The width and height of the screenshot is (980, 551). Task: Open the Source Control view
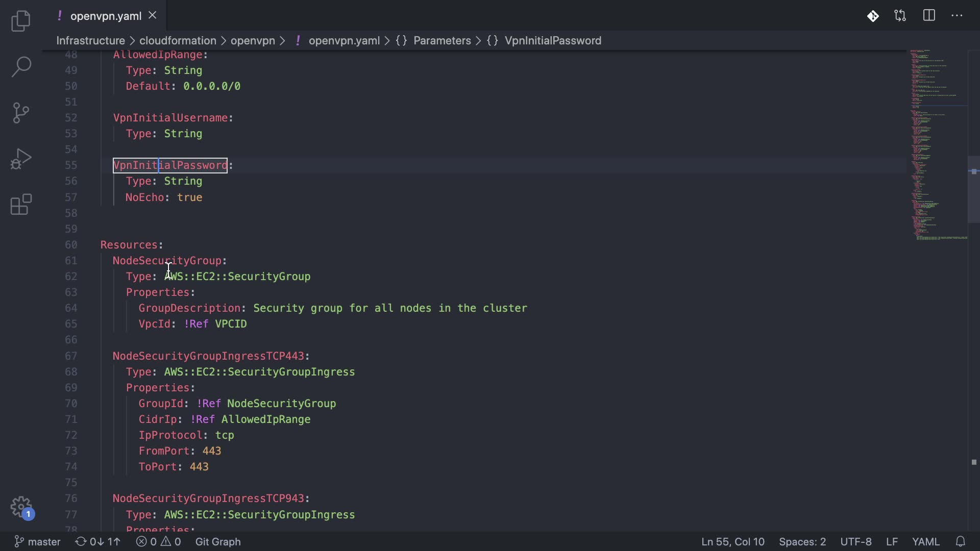[21, 113]
